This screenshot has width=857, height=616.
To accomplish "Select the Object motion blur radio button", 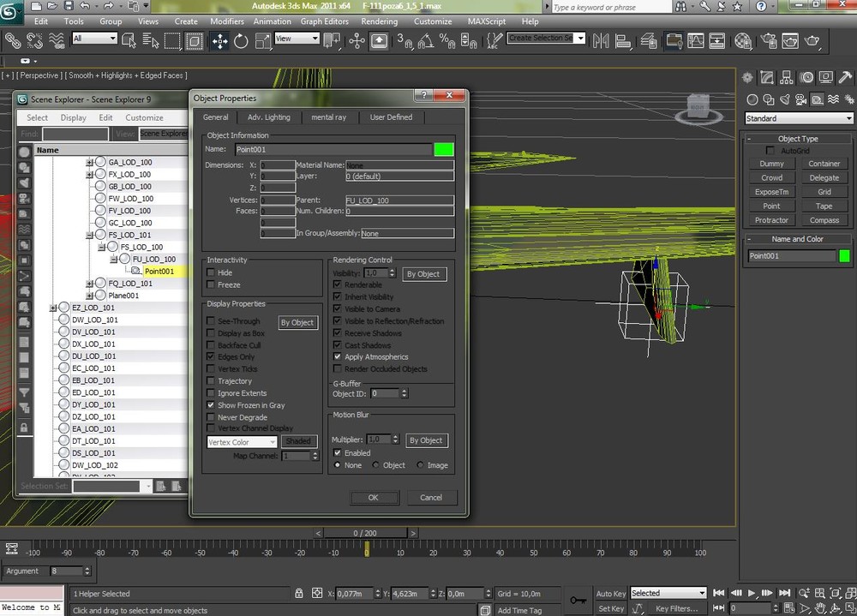I will pos(375,465).
